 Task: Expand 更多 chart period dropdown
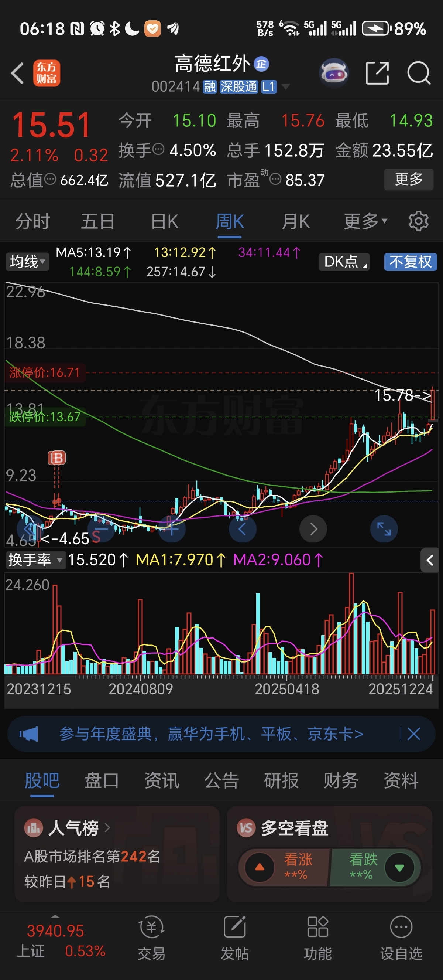click(365, 221)
